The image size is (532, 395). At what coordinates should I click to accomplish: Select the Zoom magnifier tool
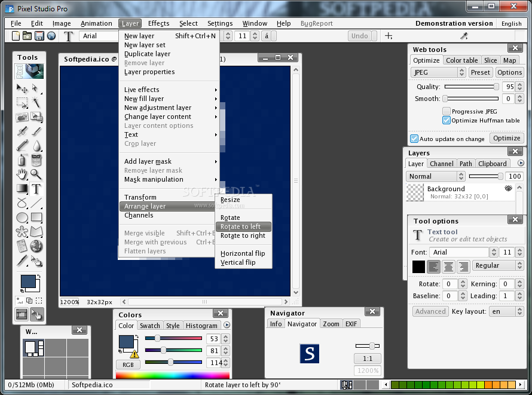36,174
